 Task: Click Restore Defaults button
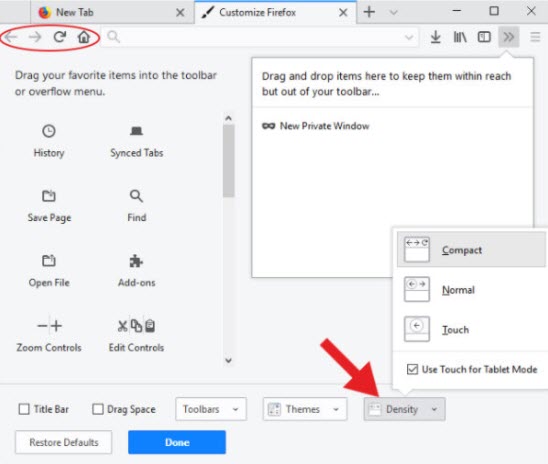coord(64,442)
